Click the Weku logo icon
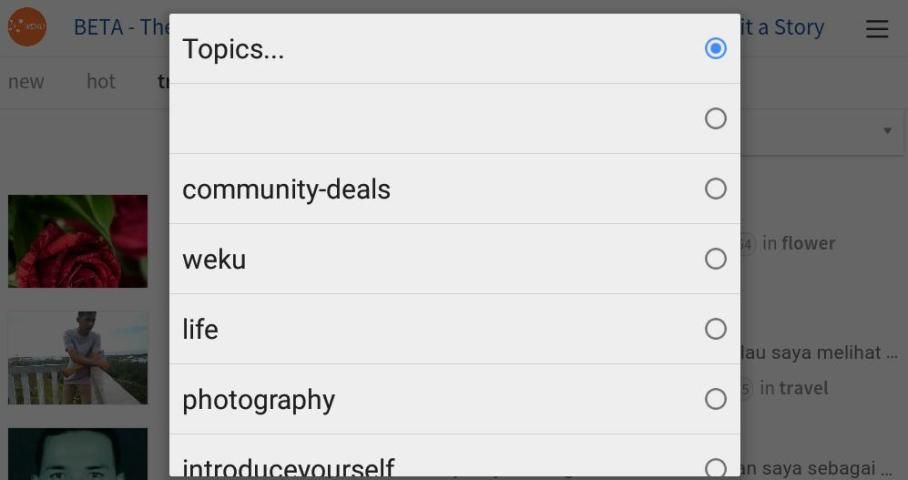The image size is (908, 480). [x=27, y=27]
